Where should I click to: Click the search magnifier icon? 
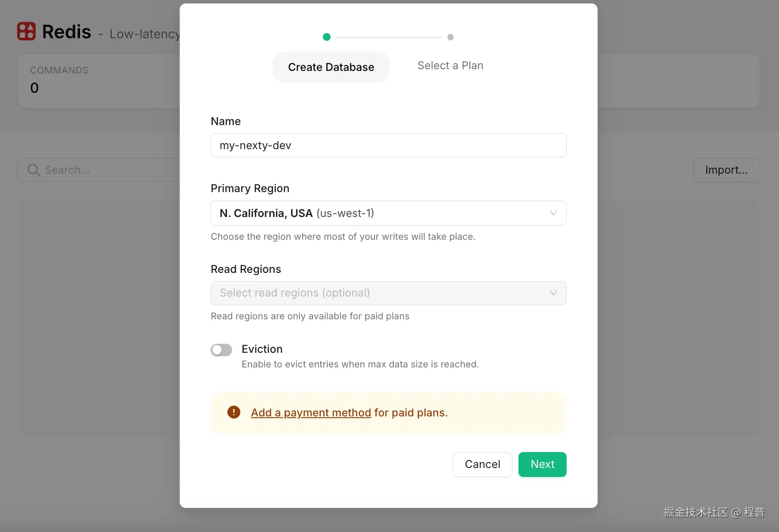point(34,170)
